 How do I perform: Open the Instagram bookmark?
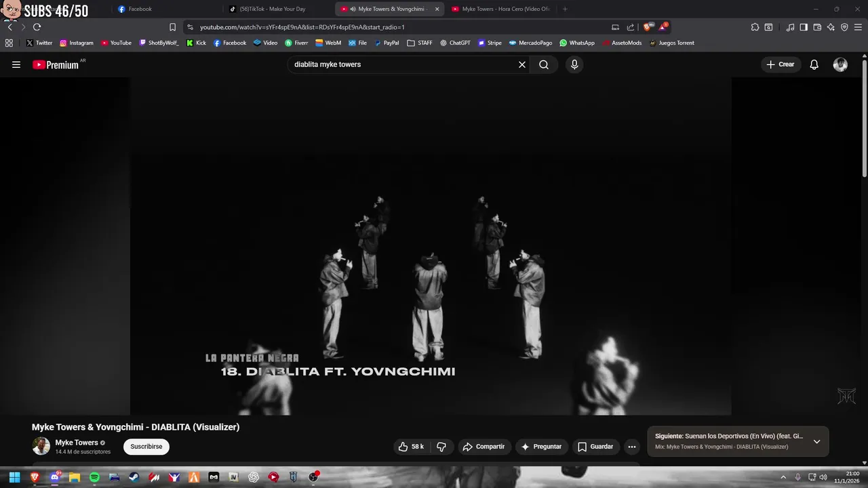tap(77, 43)
